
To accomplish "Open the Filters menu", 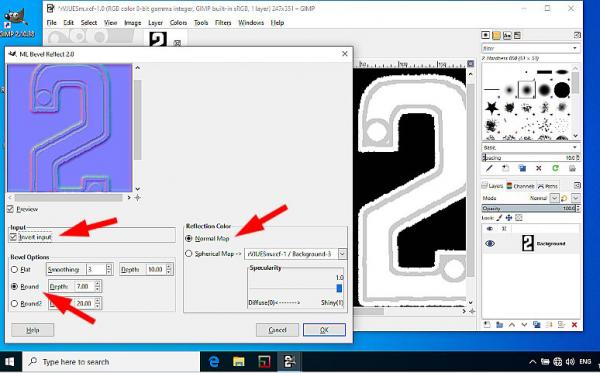I will (x=223, y=23).
